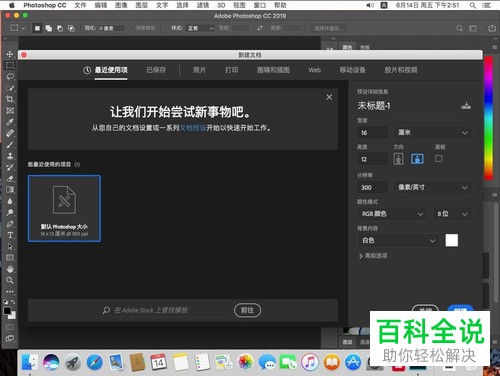Change the screen mode button in toolbar
This screenshot has height=376, width=500.
pos(10,339)
